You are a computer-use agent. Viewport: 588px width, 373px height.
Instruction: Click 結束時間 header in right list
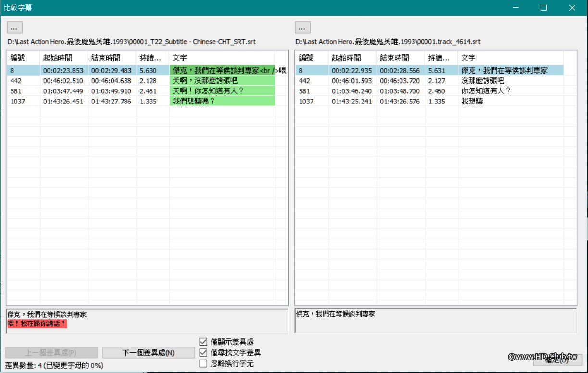click(x=400, y=58)
